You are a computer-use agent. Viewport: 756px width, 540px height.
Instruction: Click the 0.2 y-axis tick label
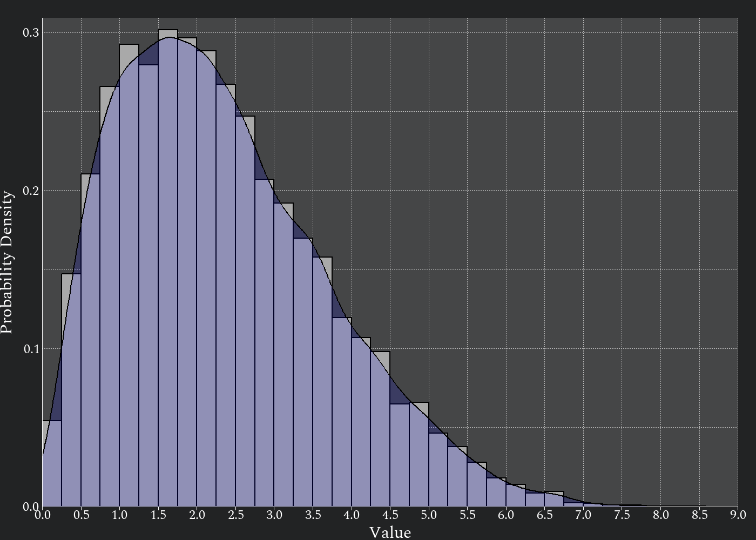[31, 191]
